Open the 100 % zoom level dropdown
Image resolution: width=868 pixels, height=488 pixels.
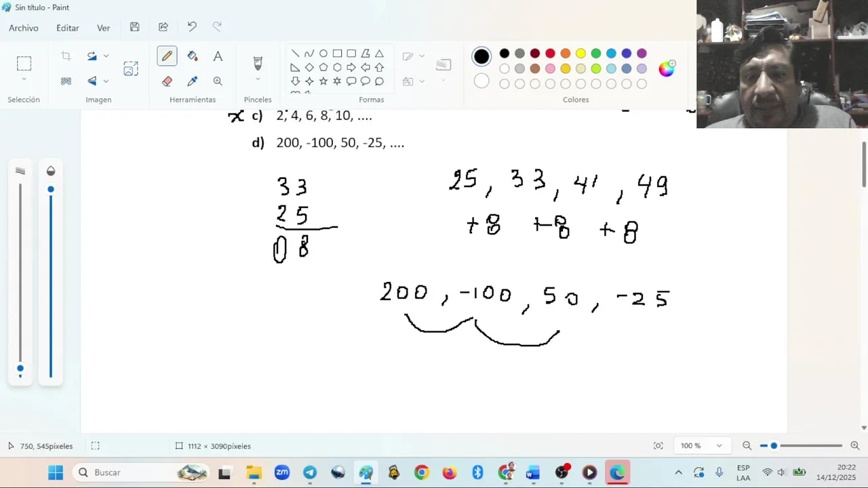(x=702, y=445)
